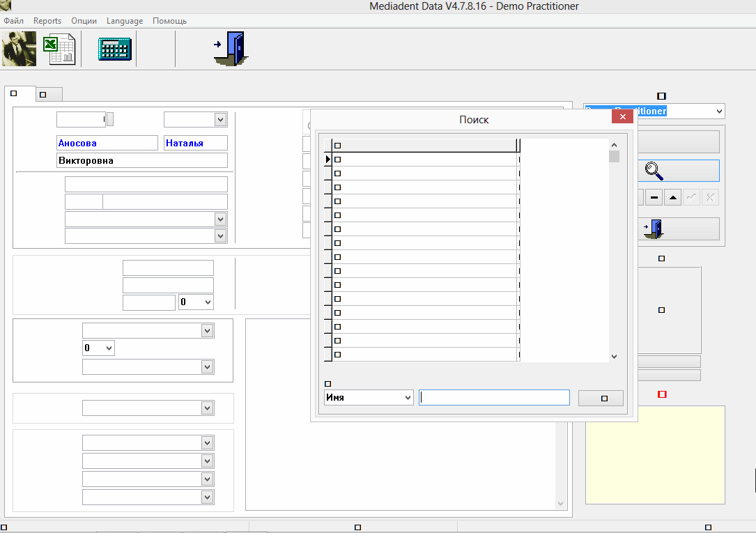Click the down arrow of the search results scrollbar
Screen dimensions: 756x533
pos(614,356)
